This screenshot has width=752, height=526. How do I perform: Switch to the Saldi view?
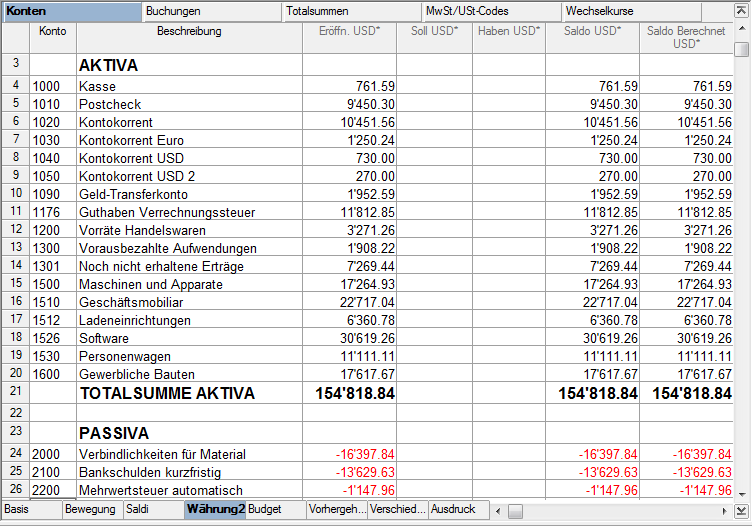click(x=154, y=509)
